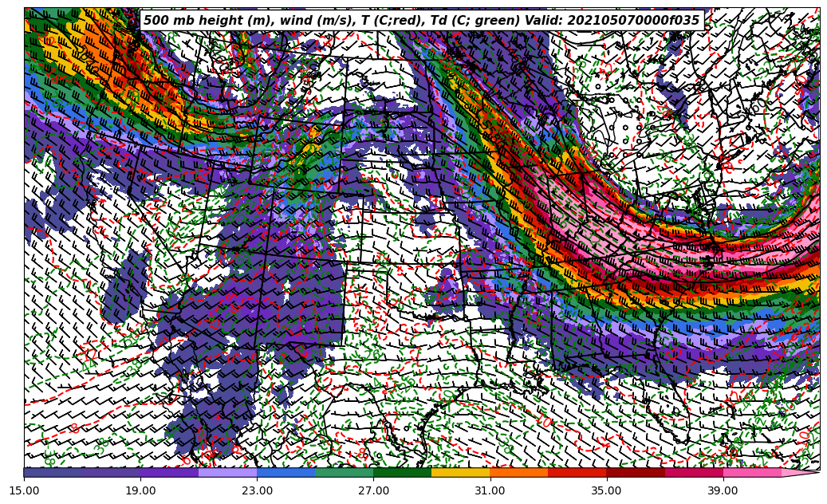Click the 15.00 colorbar tick label
The height and width of the screenshot is (504, 827).
24,491
